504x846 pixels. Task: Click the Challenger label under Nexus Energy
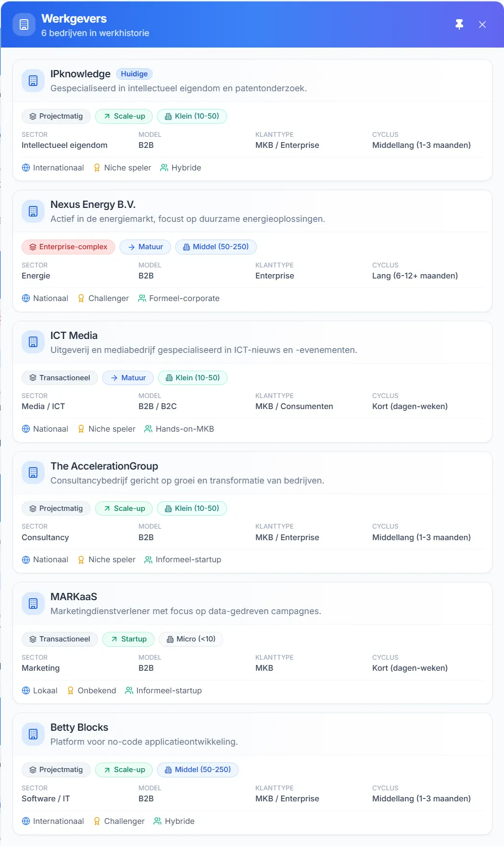tap(108, 298)
